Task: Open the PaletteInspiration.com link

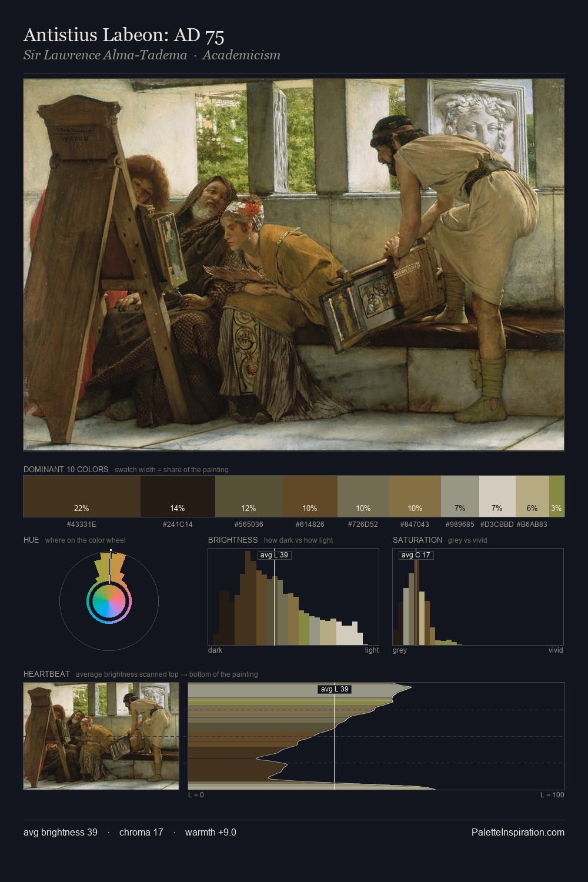Action: (518, 832)
